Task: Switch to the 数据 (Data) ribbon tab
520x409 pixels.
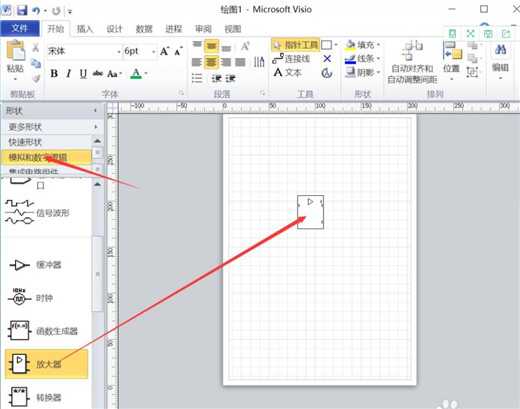Action: click(144, 29)
